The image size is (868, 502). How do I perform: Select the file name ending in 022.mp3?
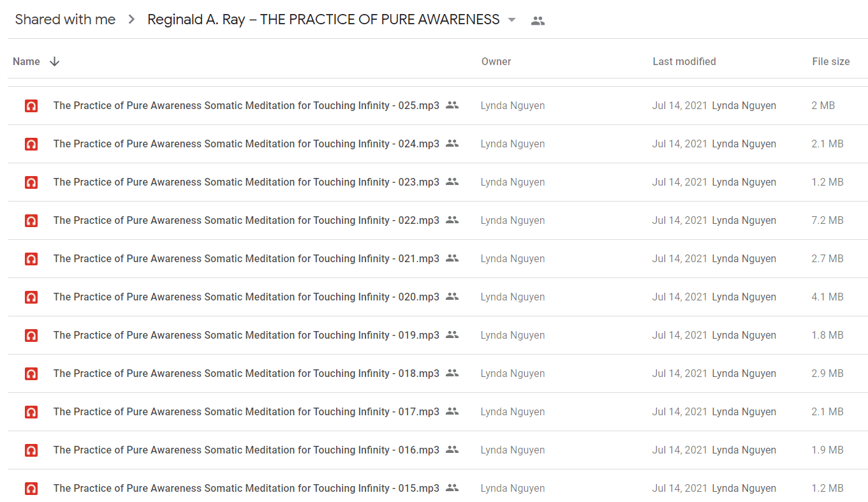[246, 221]
